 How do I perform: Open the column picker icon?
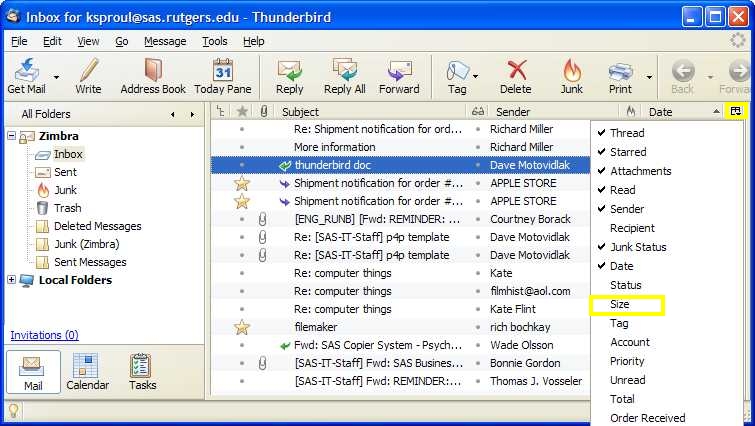pyautogui.click(x=736, y=111)
